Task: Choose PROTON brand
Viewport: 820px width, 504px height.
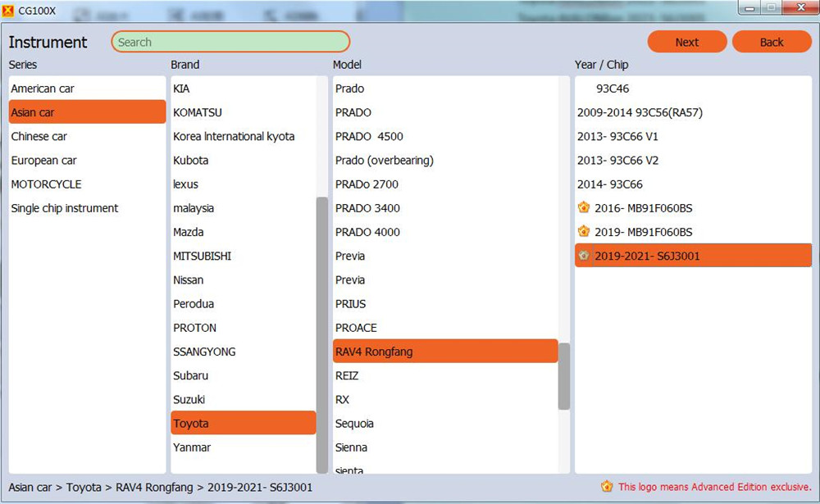Action: point(244,328)
